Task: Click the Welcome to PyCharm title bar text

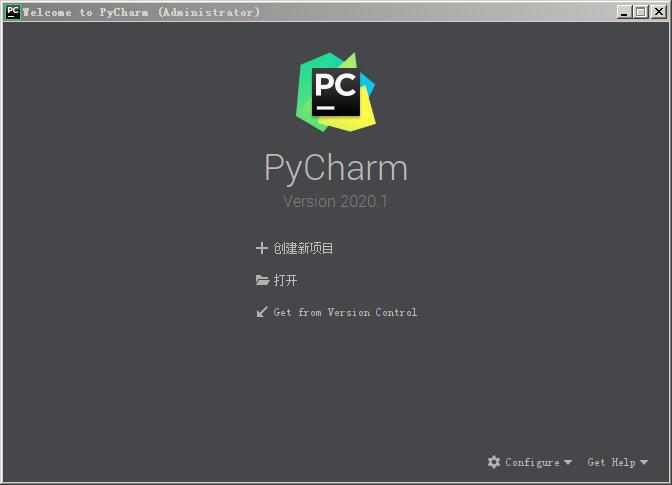Action: [x=141, y=12]
